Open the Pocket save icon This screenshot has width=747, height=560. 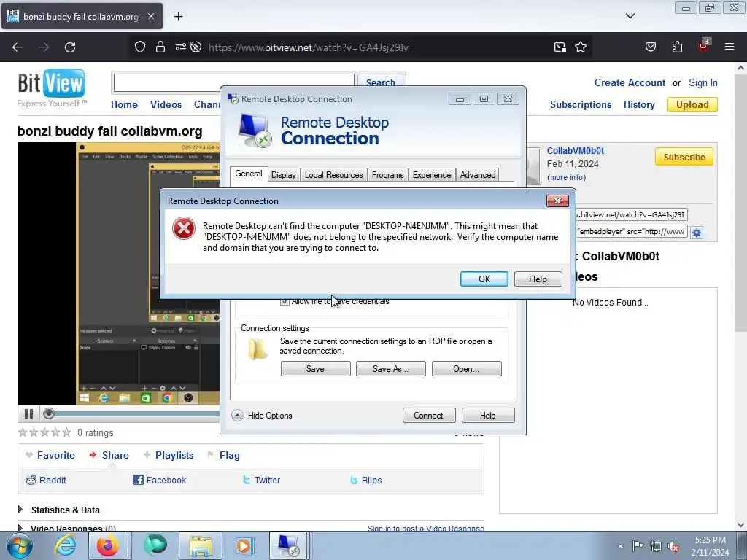point(650,47)
